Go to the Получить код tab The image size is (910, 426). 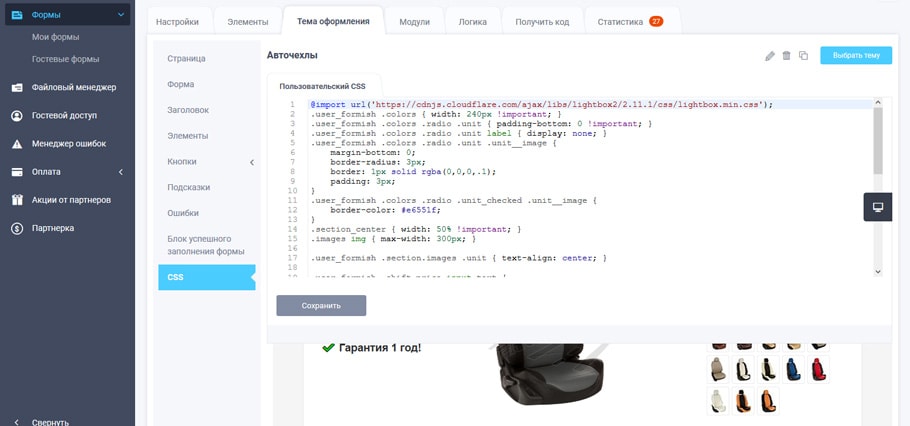coord(542,22)
